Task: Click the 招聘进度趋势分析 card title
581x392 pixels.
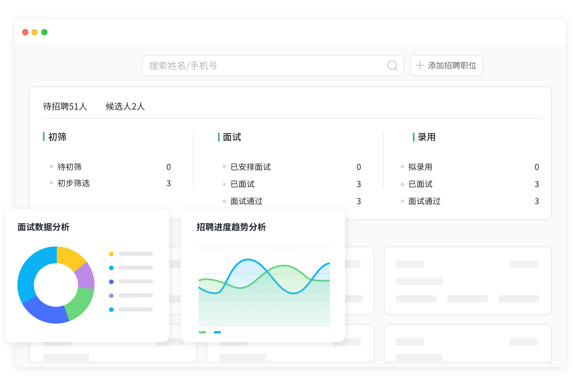Action: point(231,227)
